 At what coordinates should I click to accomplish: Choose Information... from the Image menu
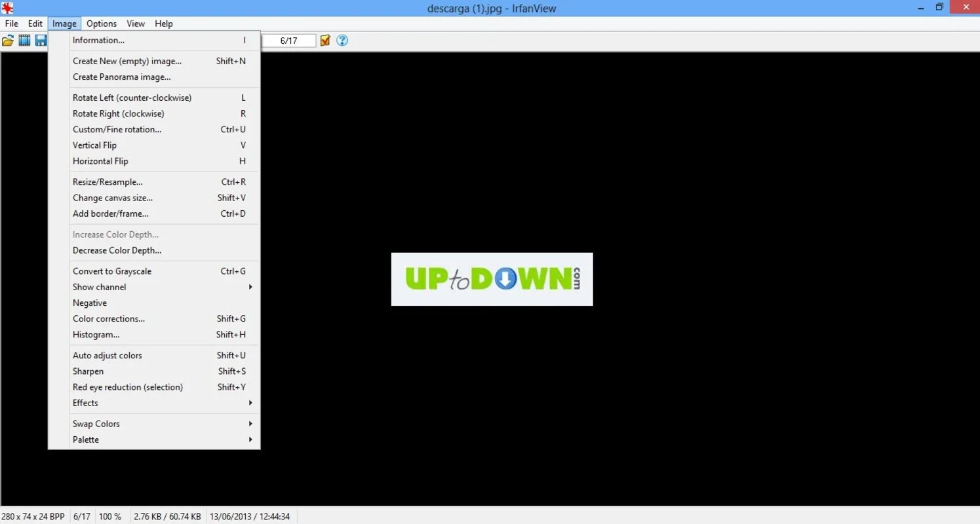(x=154, y=40)
